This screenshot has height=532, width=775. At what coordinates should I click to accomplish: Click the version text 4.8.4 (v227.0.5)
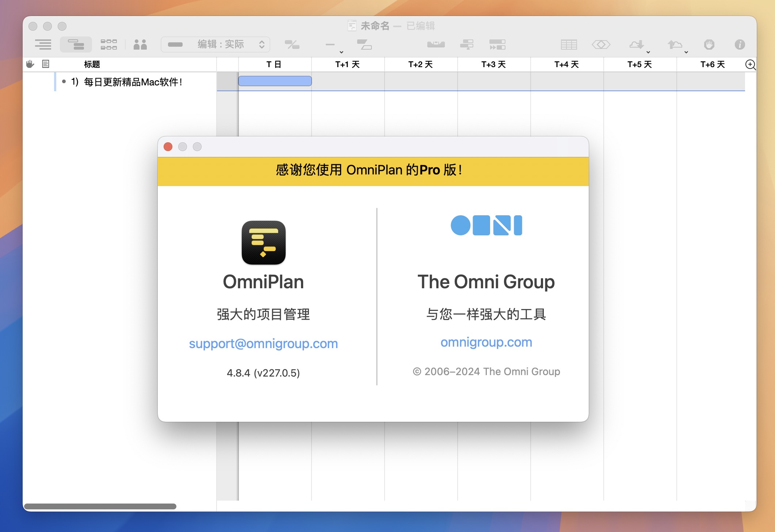[x=263, y=373]
